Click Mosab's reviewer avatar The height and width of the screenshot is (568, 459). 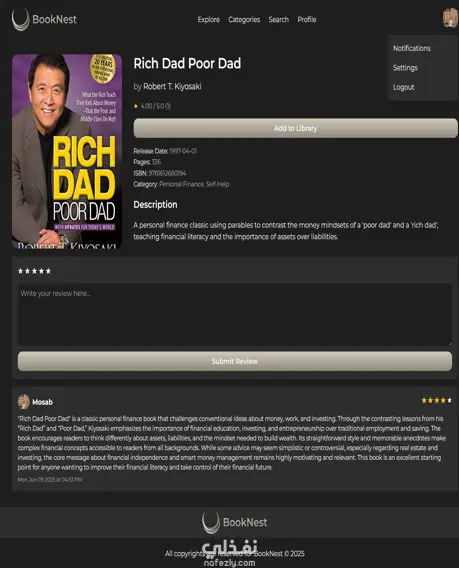tap(24, 402)
